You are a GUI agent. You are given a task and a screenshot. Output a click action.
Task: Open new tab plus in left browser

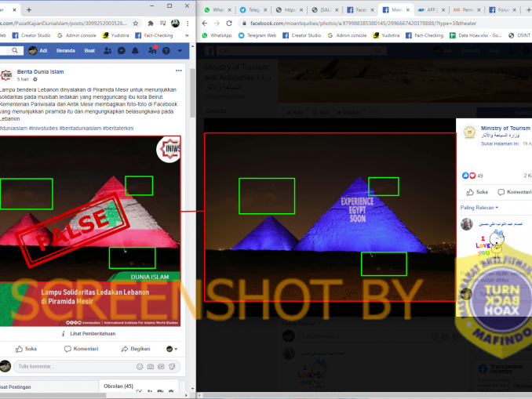point(29,10)
